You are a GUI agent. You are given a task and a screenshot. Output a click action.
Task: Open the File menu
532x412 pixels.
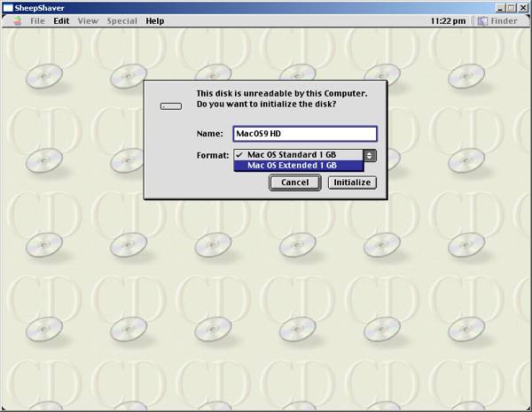pos(37,20)
